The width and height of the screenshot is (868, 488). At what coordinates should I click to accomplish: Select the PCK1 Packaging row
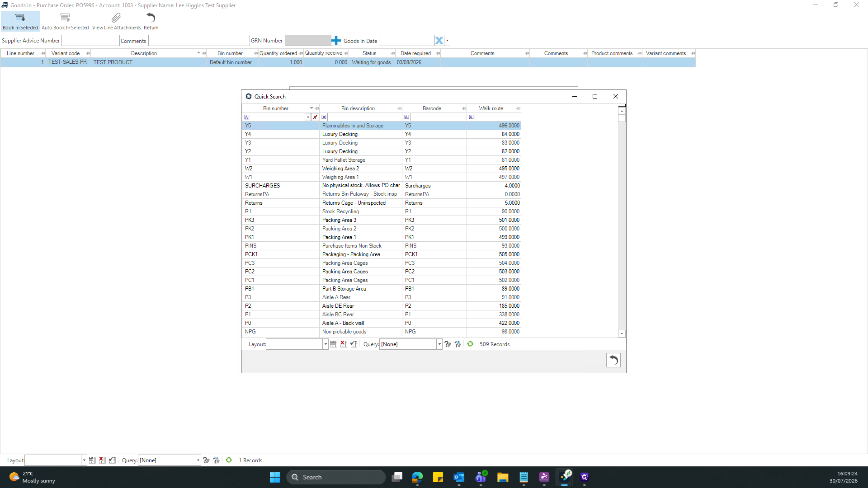coord(382,254)
